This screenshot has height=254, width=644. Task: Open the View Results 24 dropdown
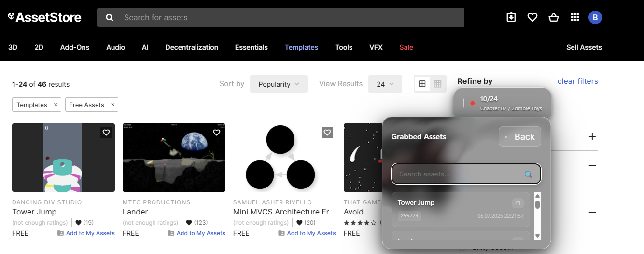(x=385, y=84)
